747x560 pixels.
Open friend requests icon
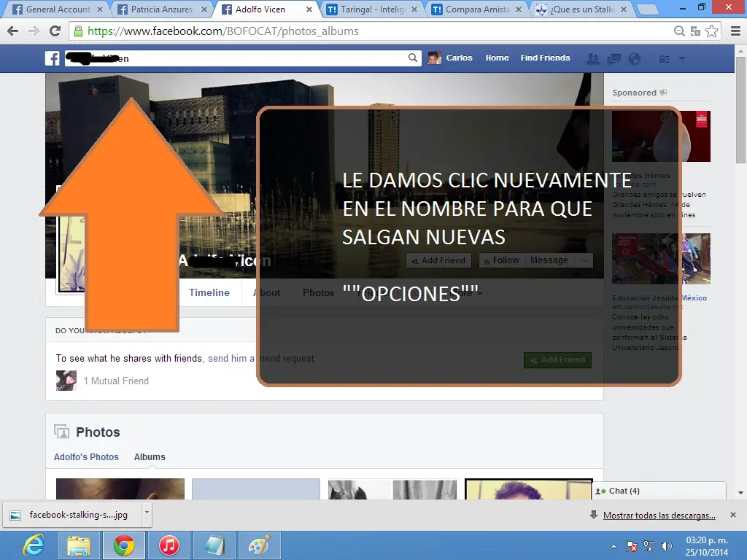(593, 58)
